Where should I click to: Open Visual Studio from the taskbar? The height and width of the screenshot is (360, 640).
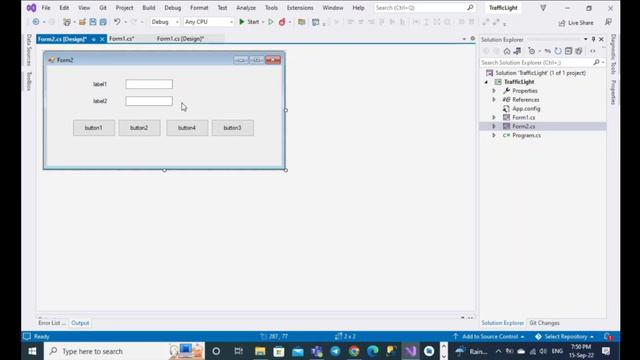pos(410,351)
